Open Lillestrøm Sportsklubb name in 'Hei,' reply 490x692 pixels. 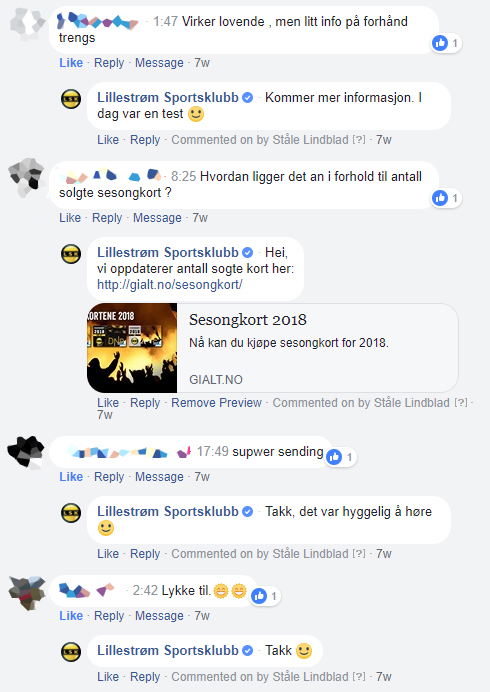[x=168, y=252]
